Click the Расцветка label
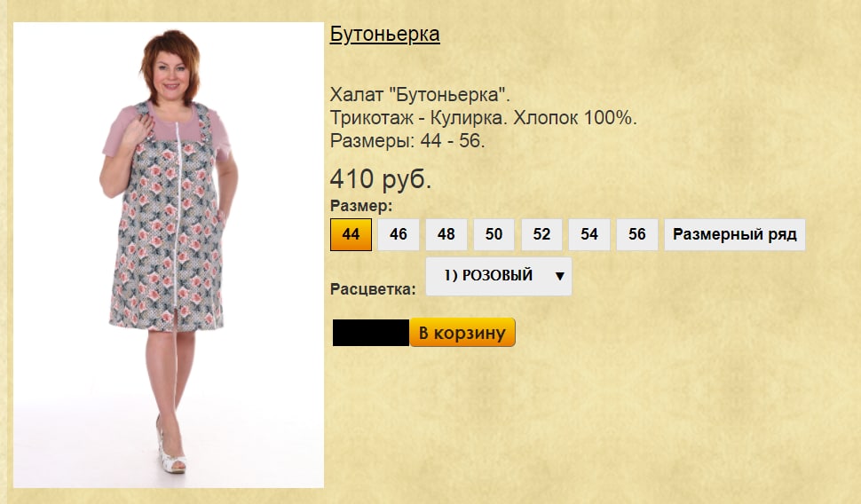Screen dimensions: 861x504 (x=373, y=288)
